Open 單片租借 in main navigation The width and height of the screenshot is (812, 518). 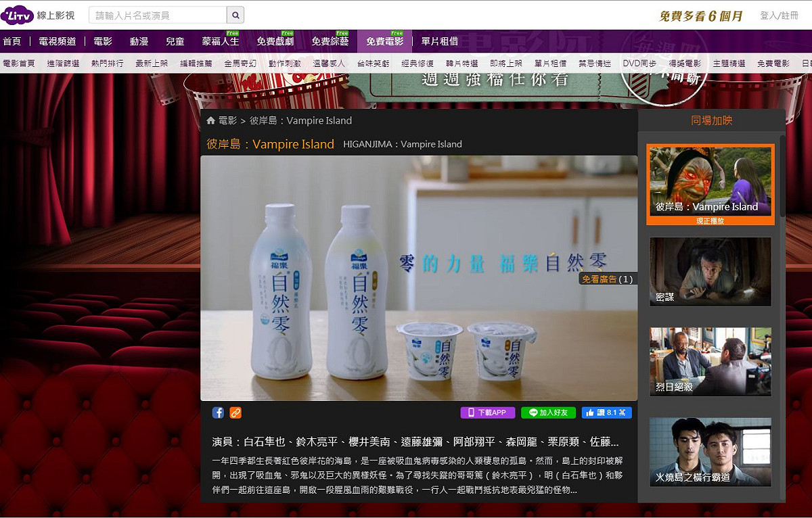pyautogui.click(x=440, y=41)
